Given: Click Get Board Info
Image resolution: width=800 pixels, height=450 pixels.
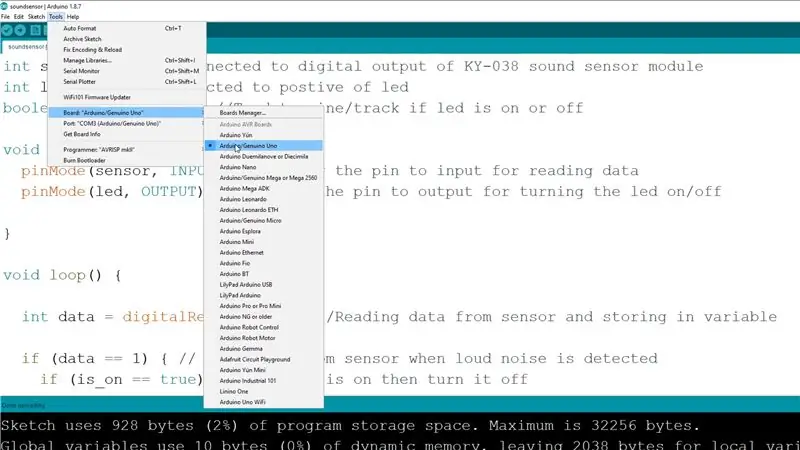Looking at the screenshot, I should (127, 134).
